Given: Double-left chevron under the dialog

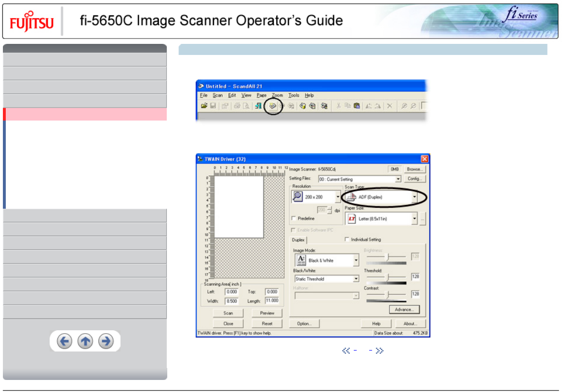Looking at the screenshot, I should click(346, 351).
